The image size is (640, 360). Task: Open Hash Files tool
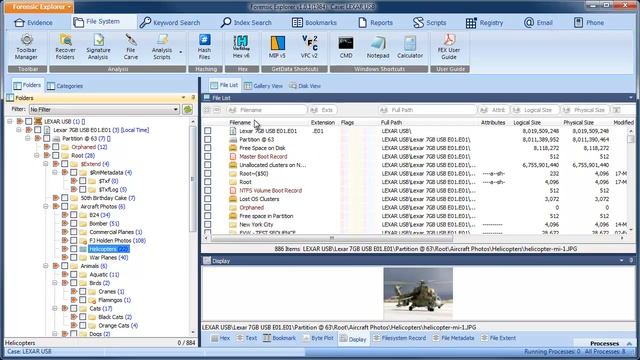click(x=204, y=47)
